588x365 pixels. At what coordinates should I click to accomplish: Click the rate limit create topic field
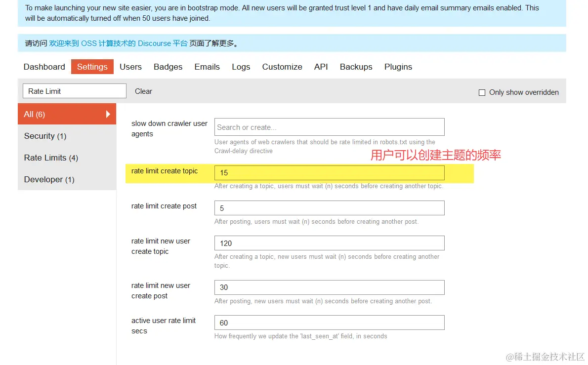coord(329,172)
